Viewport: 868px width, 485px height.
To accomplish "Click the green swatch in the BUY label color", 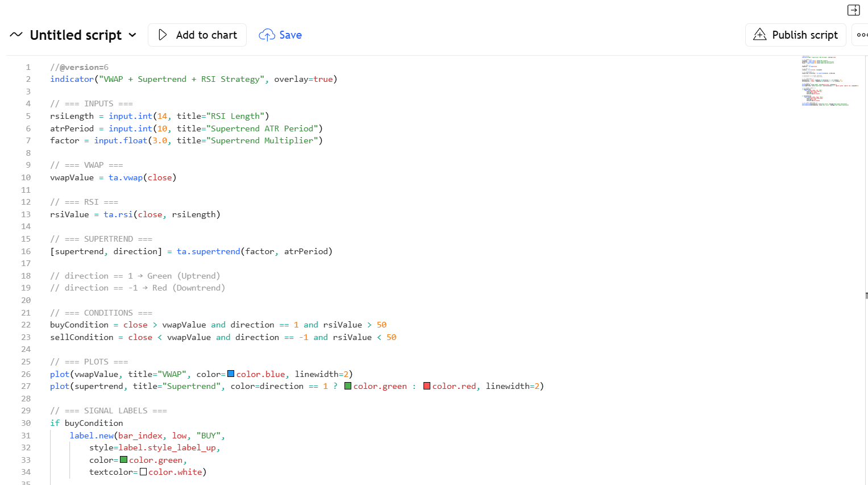I will coord(123,460).
